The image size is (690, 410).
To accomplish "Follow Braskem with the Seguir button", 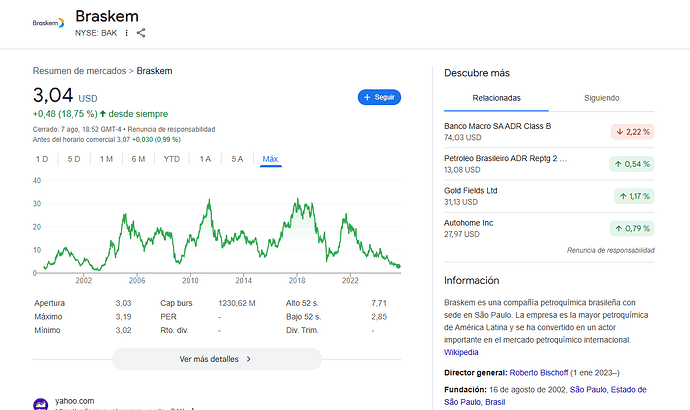I will pos(379,97).
